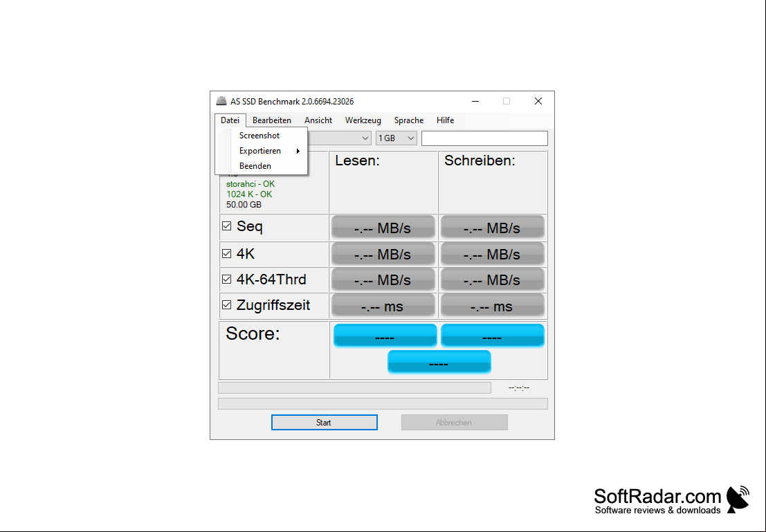Select Beenden to quit the app
766x532 pixels.
coord(262,165)
